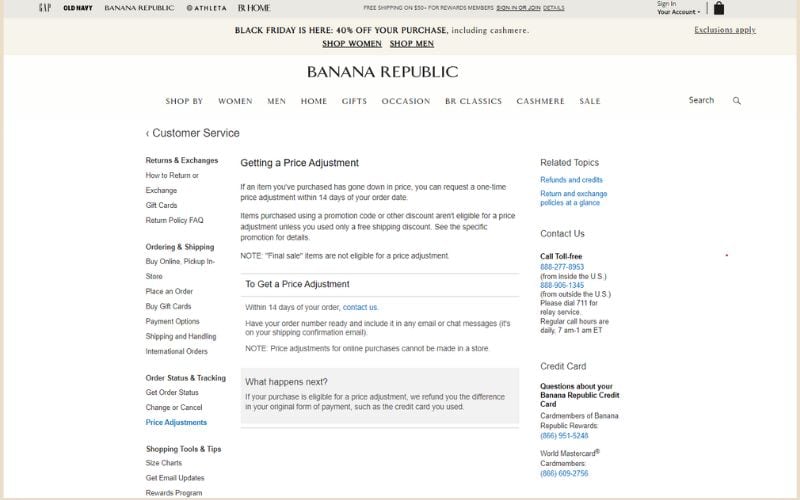Open Gift Cards under Returns & Exchanges
The width and height of the screenshot is (800, 500).
pyautogui.click(x=161, y=205)
